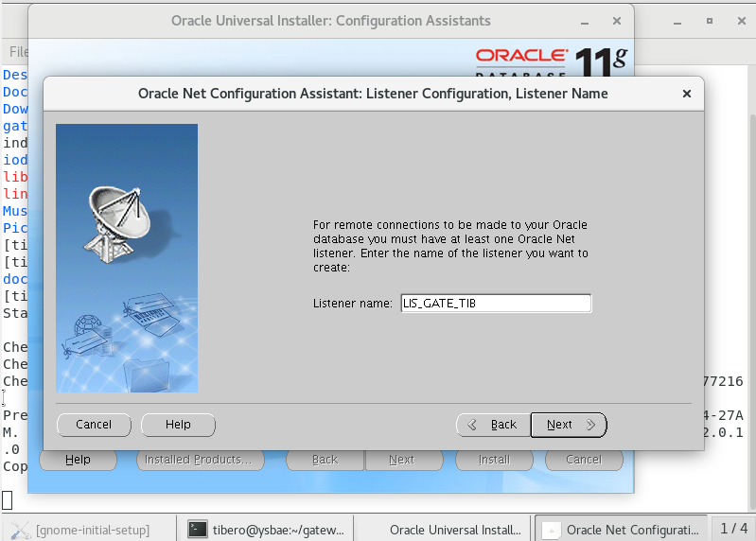The height and width of the screenshot is (541, 756).
Task: Click the Listener name input field
Action: 496,303
